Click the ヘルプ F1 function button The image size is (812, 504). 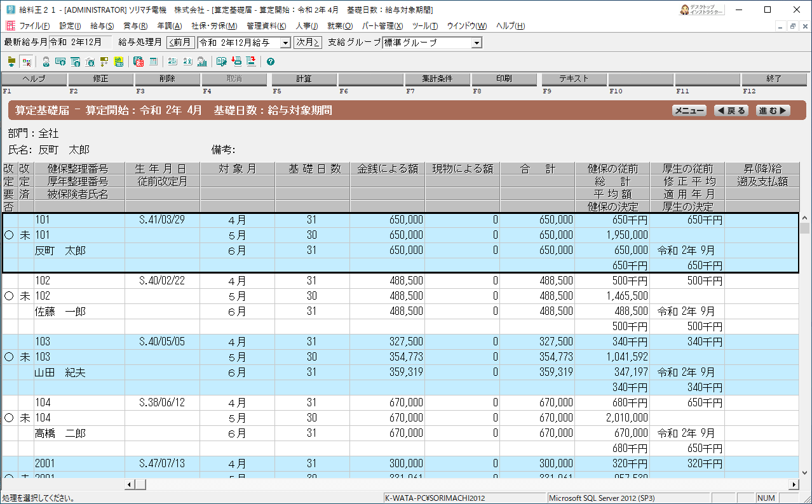34,79
